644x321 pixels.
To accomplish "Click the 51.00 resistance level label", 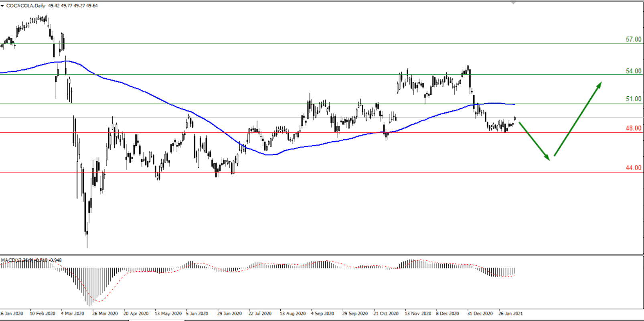I will coord(633,99).
